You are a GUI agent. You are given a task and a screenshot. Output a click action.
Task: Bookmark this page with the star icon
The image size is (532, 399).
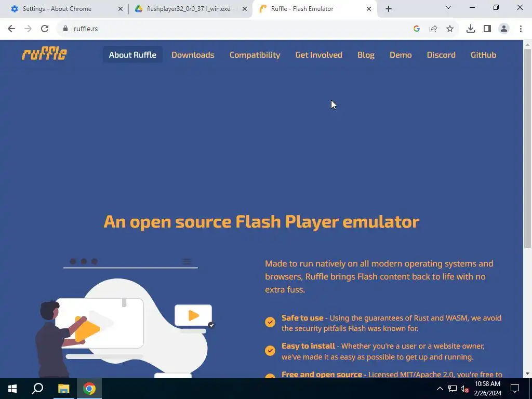(x=450, y=29)
